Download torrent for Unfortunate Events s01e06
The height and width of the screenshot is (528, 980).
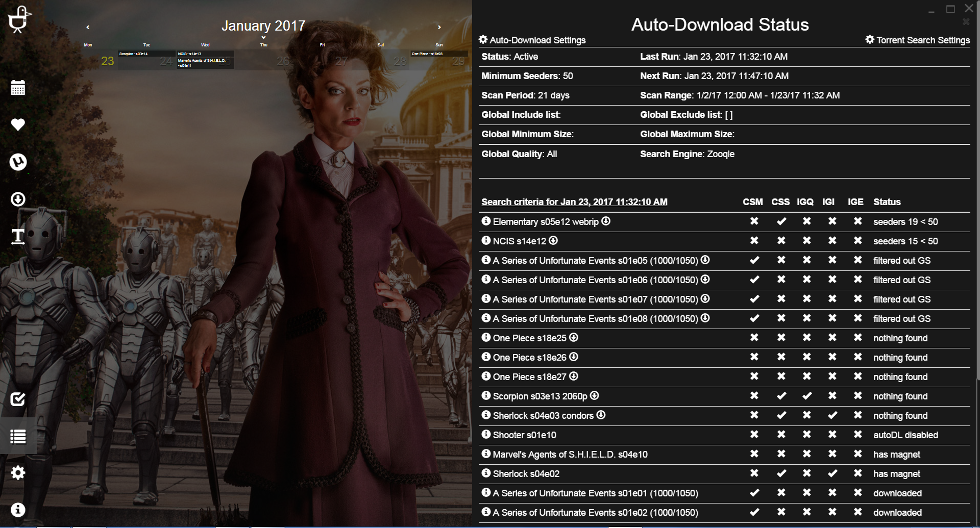pos(705,279)
